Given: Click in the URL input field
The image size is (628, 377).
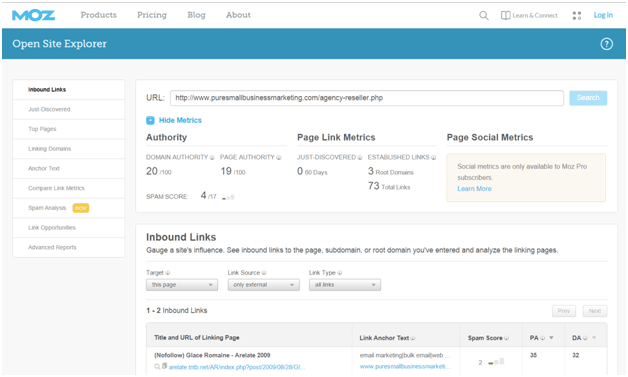Looking at the screenshot, I should [367, 98].
